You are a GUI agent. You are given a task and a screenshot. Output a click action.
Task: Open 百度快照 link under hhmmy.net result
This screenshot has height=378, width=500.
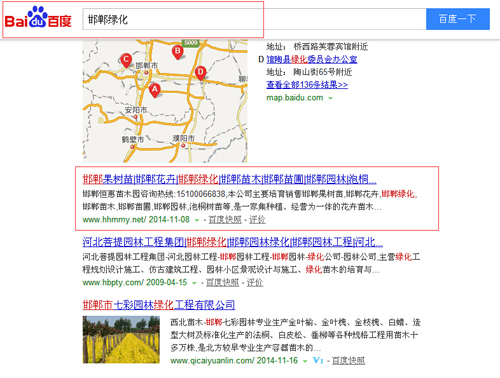click(225, 220)
